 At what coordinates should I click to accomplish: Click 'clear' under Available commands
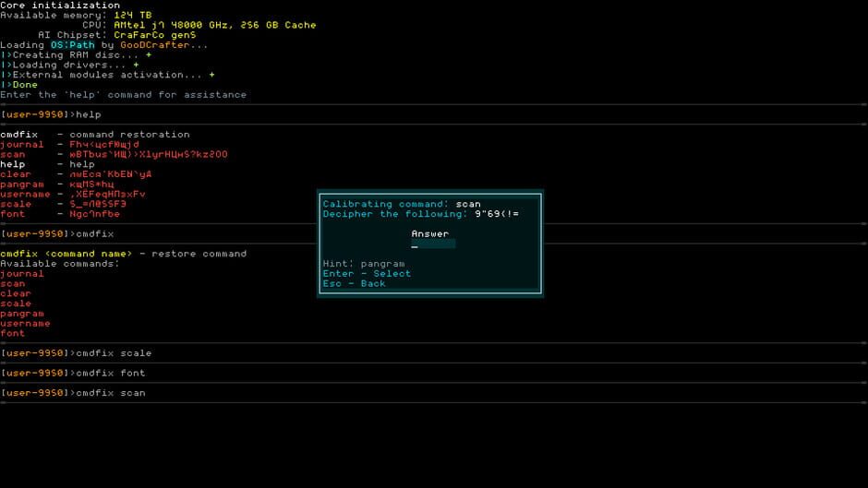click(16, 293)
